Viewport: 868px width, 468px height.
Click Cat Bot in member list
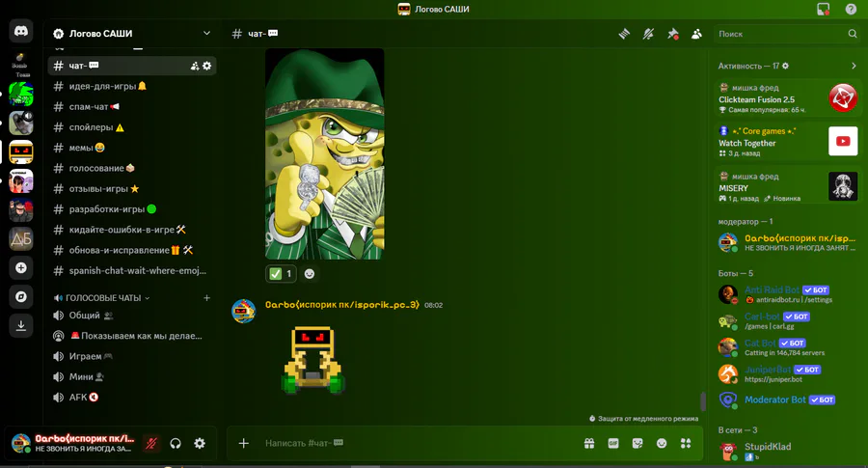(x=788, y=347)
